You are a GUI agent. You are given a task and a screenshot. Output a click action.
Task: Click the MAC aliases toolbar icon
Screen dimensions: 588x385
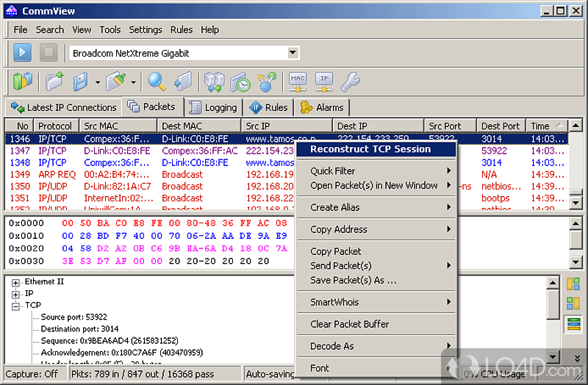click(x=298, y=81)
